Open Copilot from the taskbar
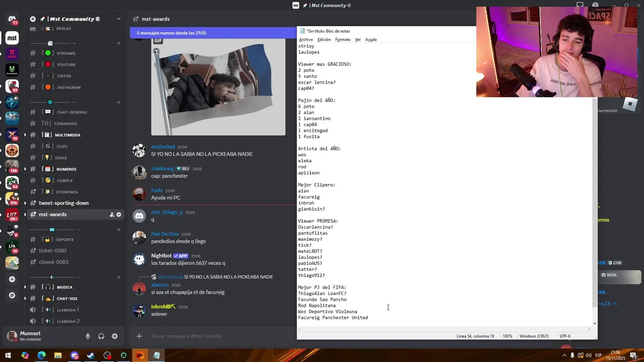 (25, 355)
